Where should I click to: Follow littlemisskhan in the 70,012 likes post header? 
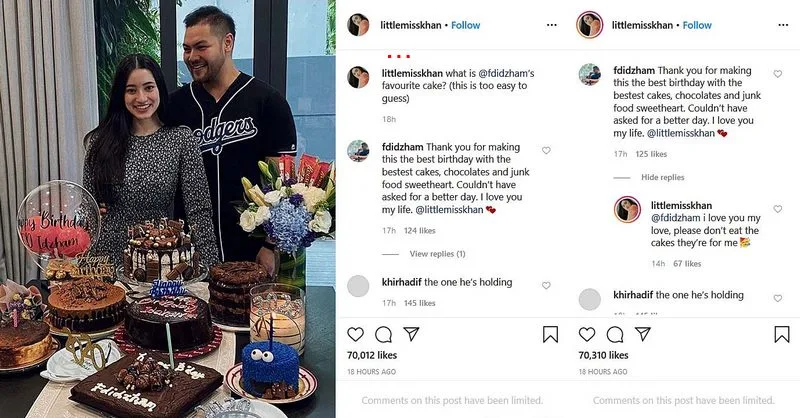point(465,25)
